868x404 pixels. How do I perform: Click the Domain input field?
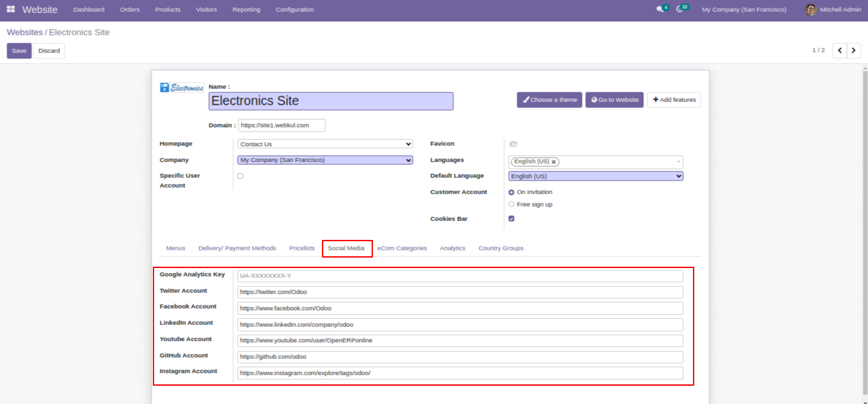click(x=281, y=125)
